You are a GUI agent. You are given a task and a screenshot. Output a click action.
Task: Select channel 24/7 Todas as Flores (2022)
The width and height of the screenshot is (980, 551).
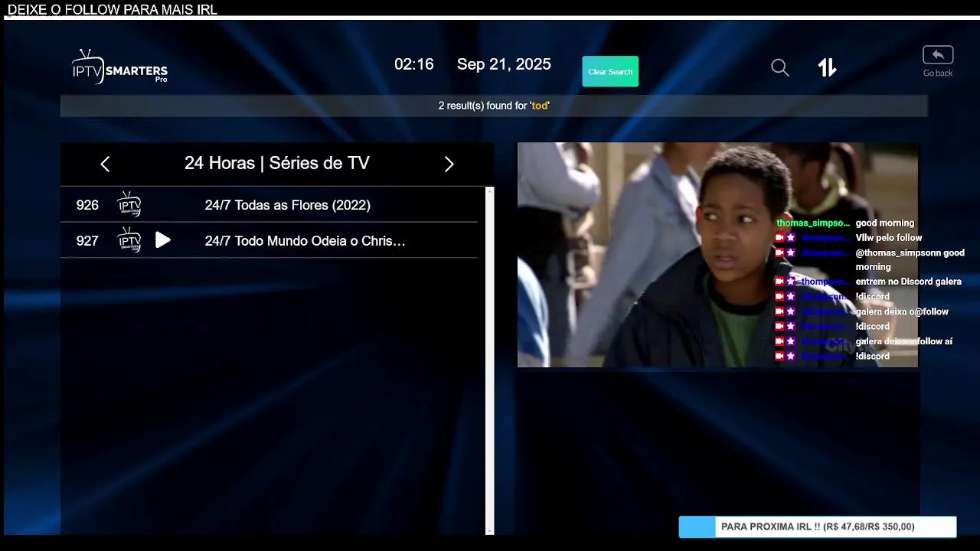269,205
